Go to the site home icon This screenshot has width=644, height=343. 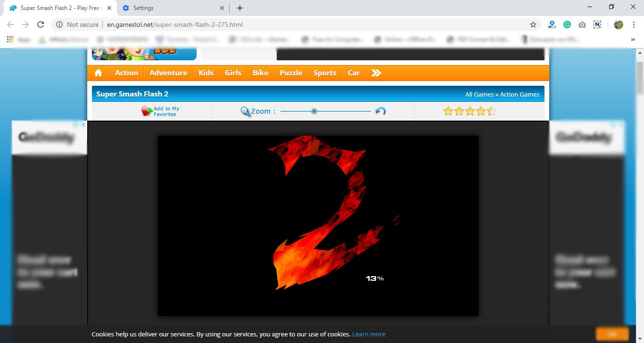[98, 73]
